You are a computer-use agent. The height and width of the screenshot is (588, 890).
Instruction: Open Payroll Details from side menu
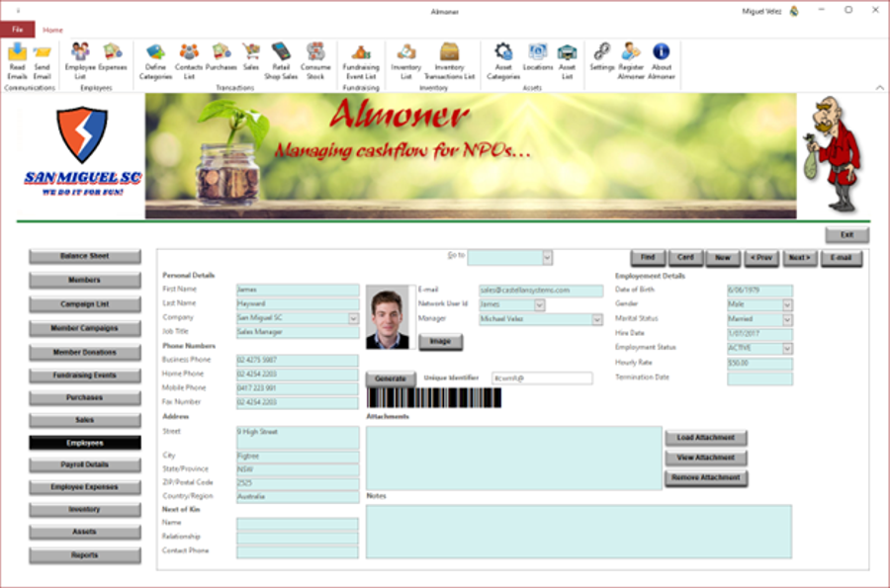85,464
